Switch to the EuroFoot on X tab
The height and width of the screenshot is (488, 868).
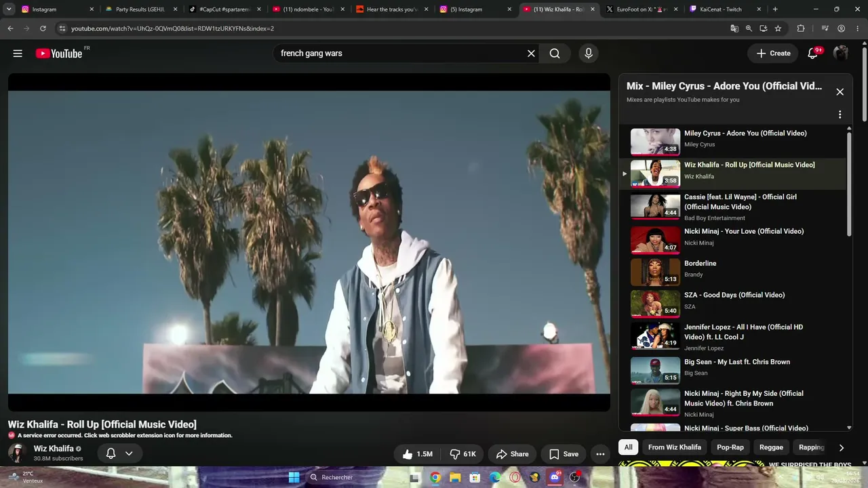click(x=642, y=9)
